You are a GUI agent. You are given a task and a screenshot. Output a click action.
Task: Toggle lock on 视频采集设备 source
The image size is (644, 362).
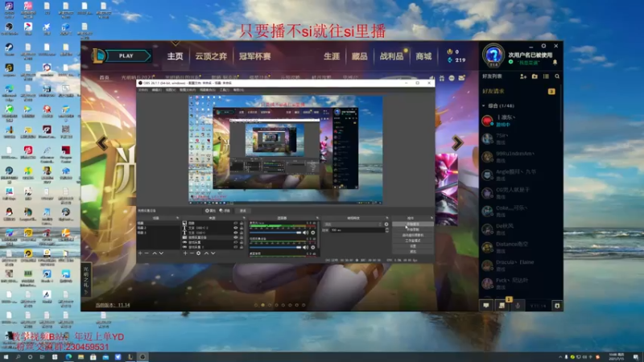pos(242,237)
